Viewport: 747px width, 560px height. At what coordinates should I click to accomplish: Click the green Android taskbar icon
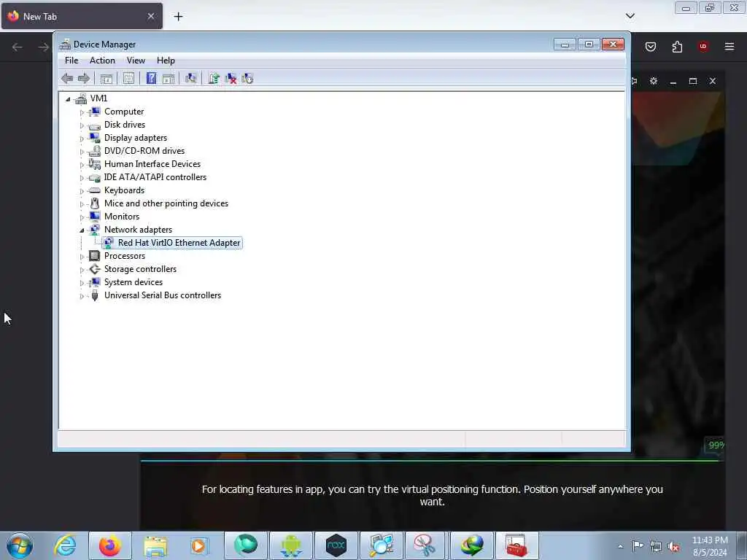(291, 545)
